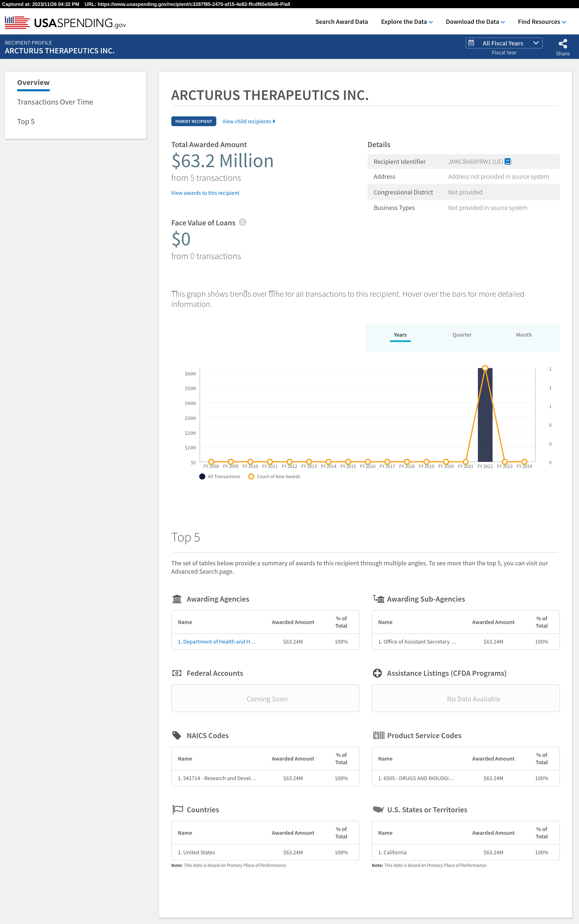Switch chart view to Years
The image size is (579, 924).
click(x=400, y=335)
